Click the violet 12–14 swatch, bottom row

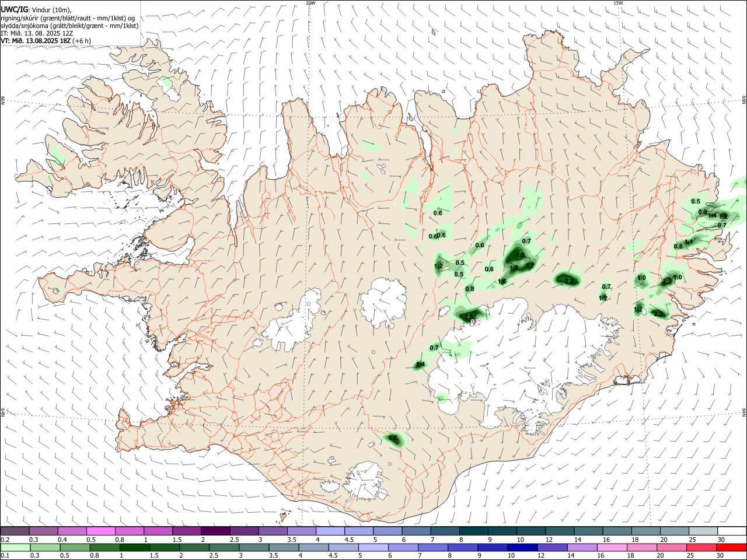tap(553, 548)
